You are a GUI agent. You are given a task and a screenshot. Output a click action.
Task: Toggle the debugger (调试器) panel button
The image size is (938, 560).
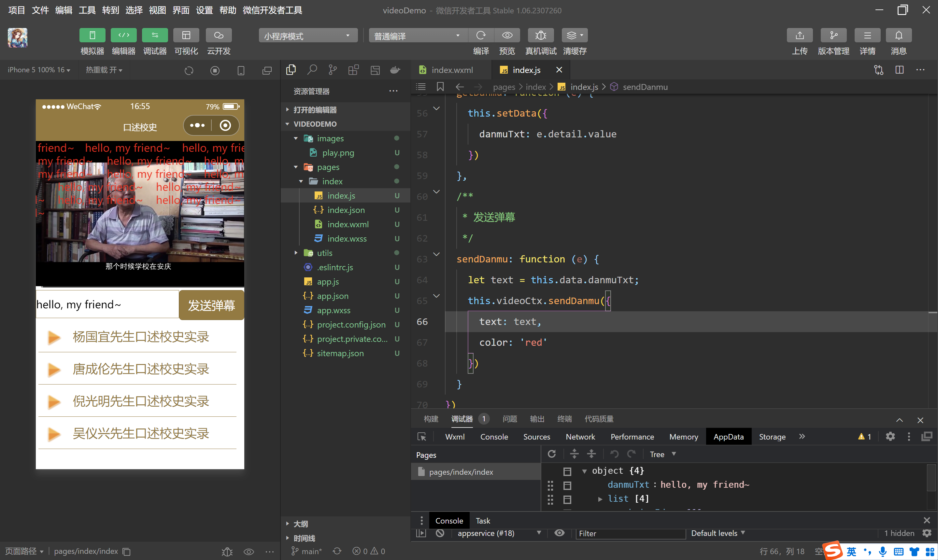[x=155, y=35]
